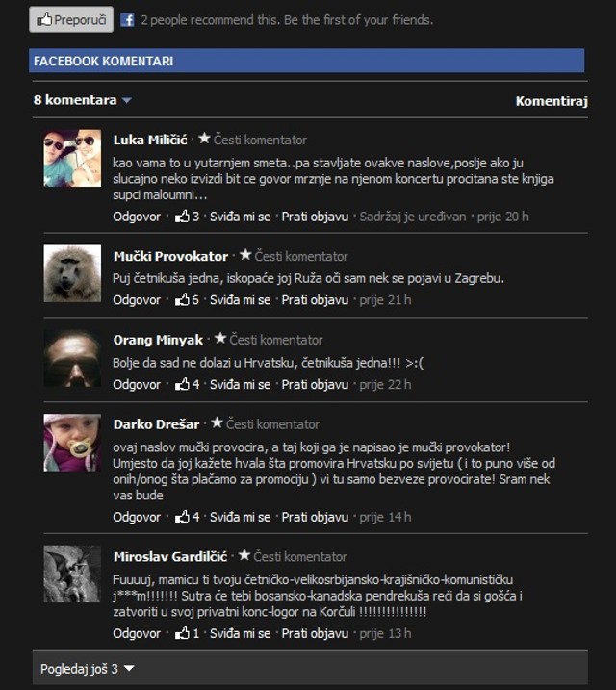Click the 'Preporuči' recommend button
Screen dimensions: 616x690
(71, 19)
